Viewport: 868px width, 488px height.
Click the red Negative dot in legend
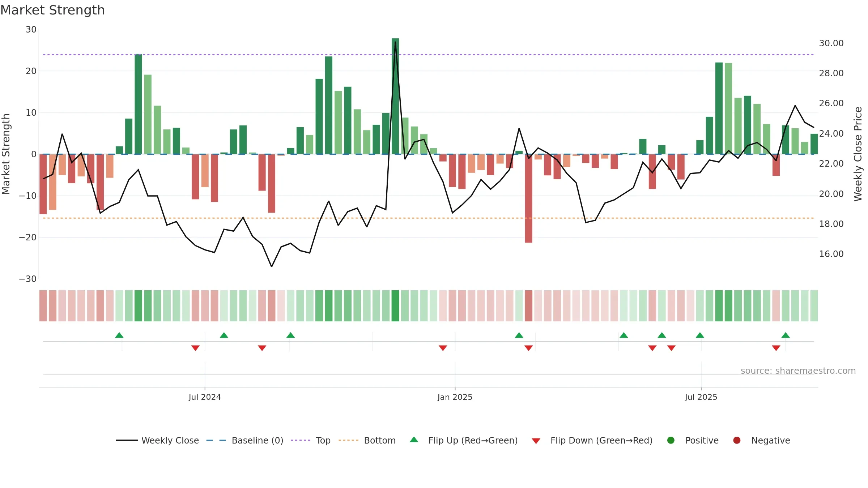[737, 440]
